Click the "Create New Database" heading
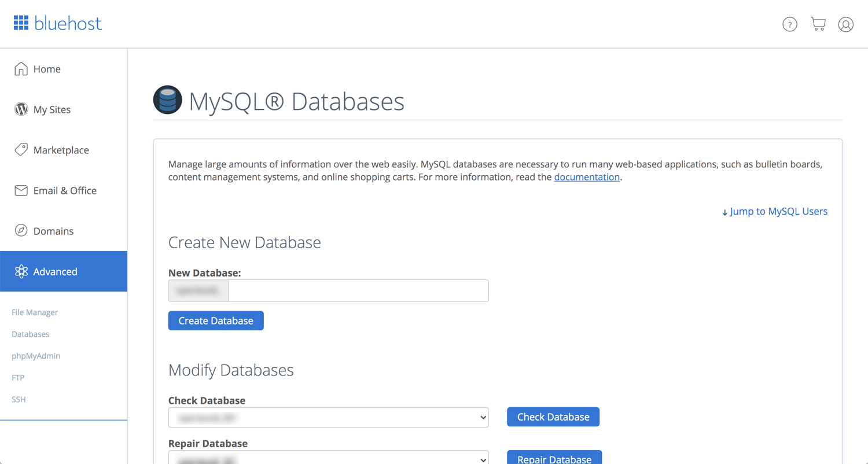The image size is (868, 464). tap(245, 242)
